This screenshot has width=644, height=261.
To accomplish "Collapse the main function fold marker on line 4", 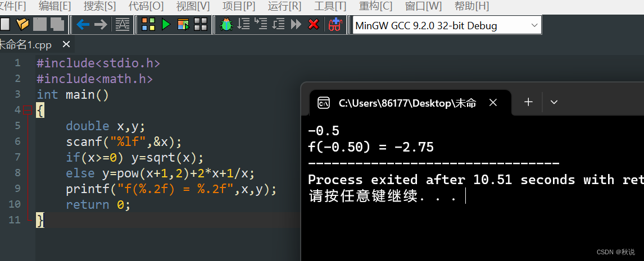I will (x=28, y=110).
